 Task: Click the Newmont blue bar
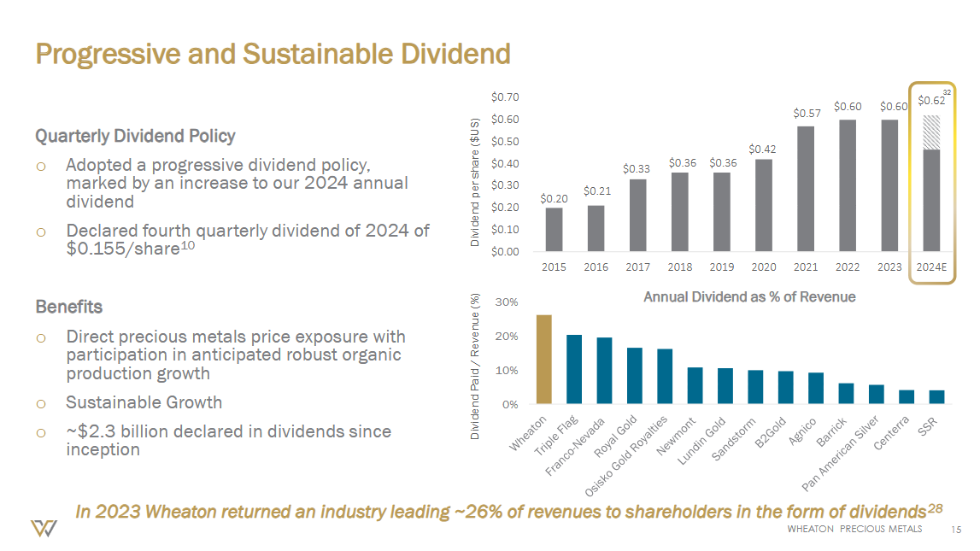695,385
